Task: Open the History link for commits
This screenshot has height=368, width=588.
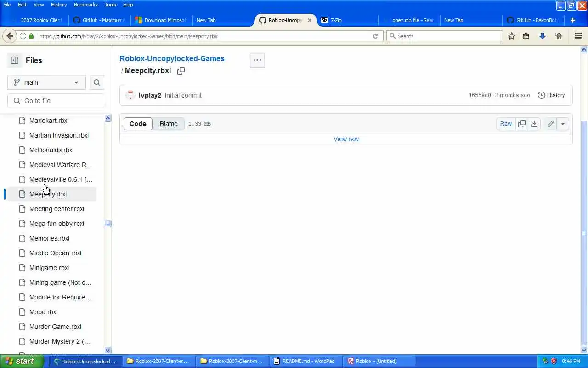Action: click(x=551, y=95)
